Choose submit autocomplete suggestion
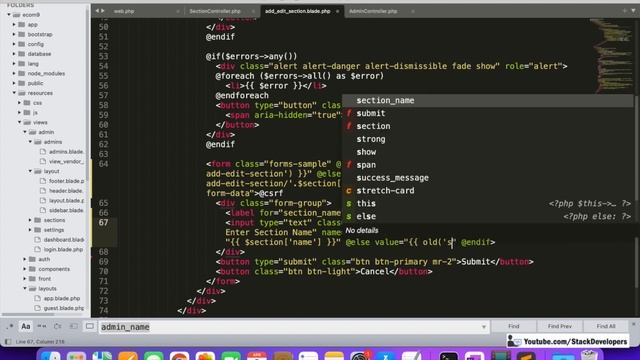This screenshot has width=640, height=360. pos(487,113)
